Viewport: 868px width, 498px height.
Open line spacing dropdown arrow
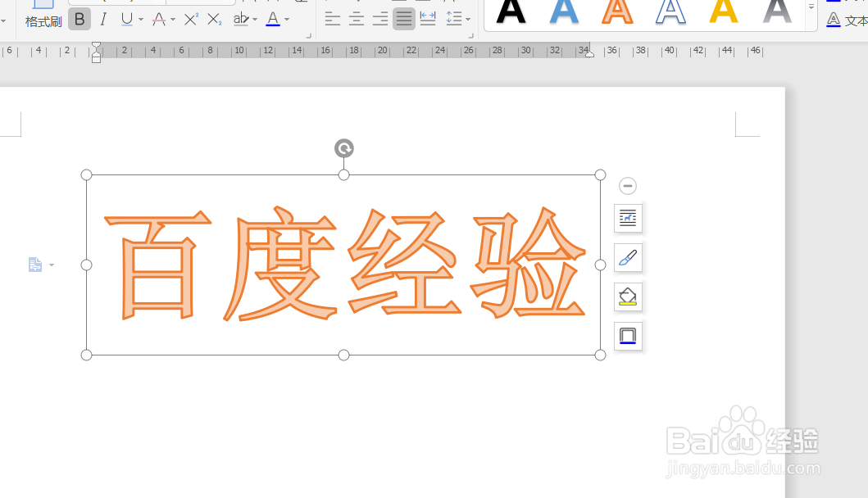468,20
